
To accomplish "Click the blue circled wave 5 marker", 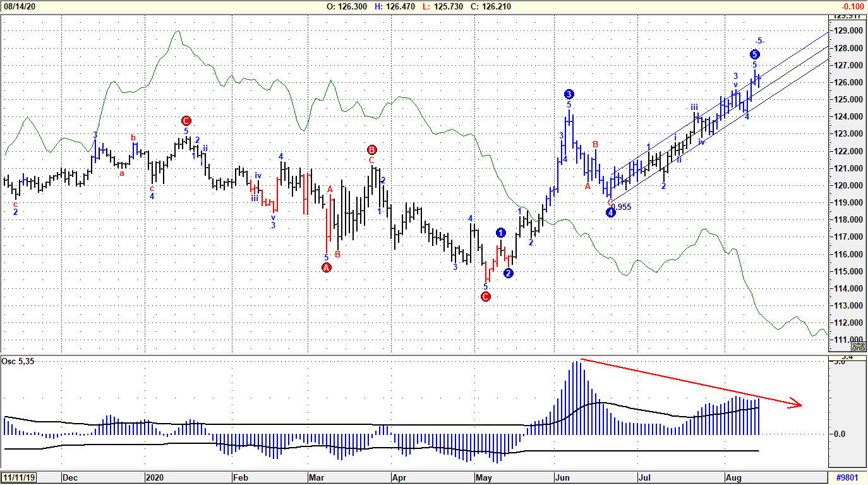I will pos(755,54).
